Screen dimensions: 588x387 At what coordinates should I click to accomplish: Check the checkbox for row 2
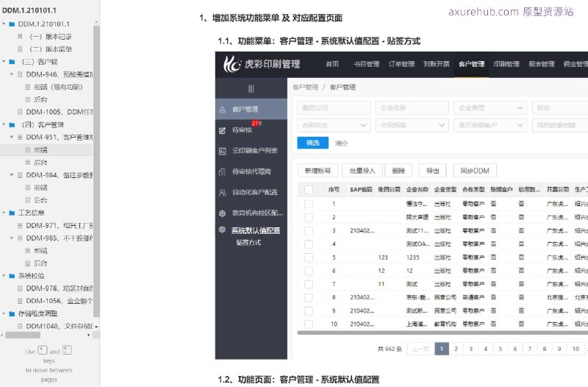[x=309, y=217]
